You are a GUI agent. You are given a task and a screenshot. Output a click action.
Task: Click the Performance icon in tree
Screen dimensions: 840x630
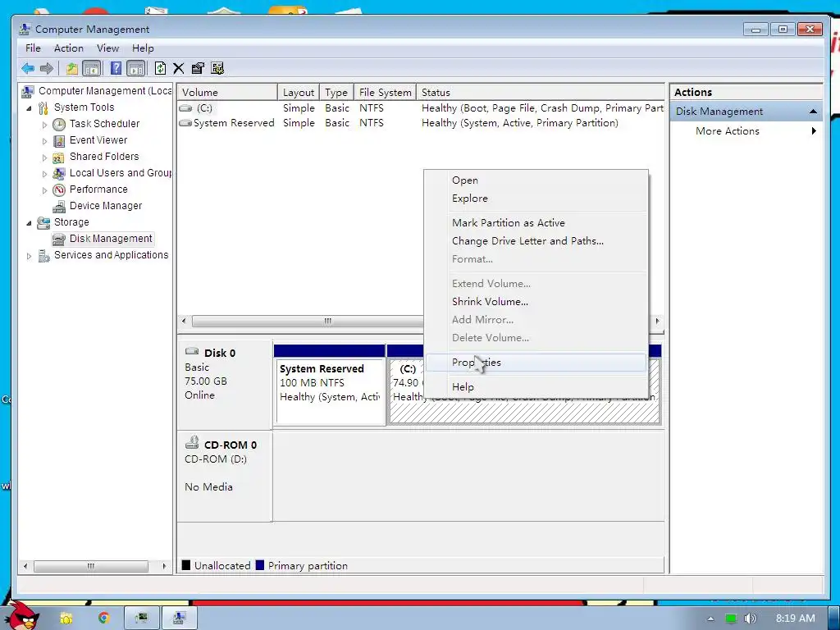click(59, 190)
